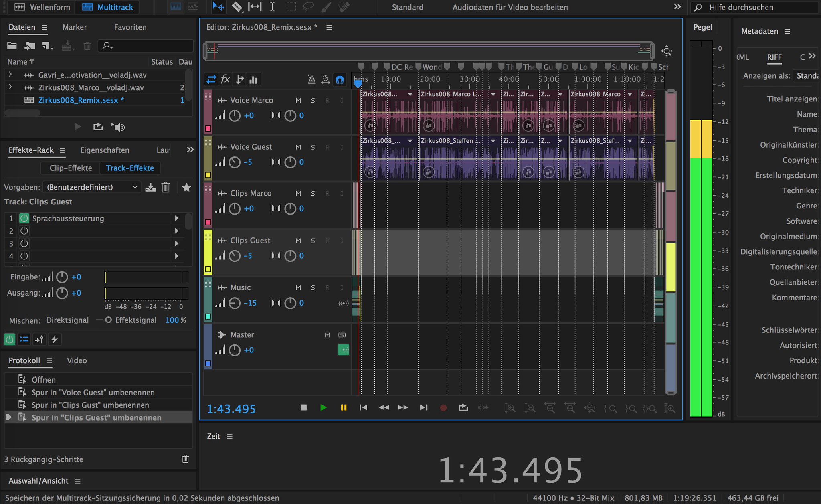This screenshot has width=821, height=504.
Task: Toggle inputs/outputs view in editor
Action: tap(211, 79)
